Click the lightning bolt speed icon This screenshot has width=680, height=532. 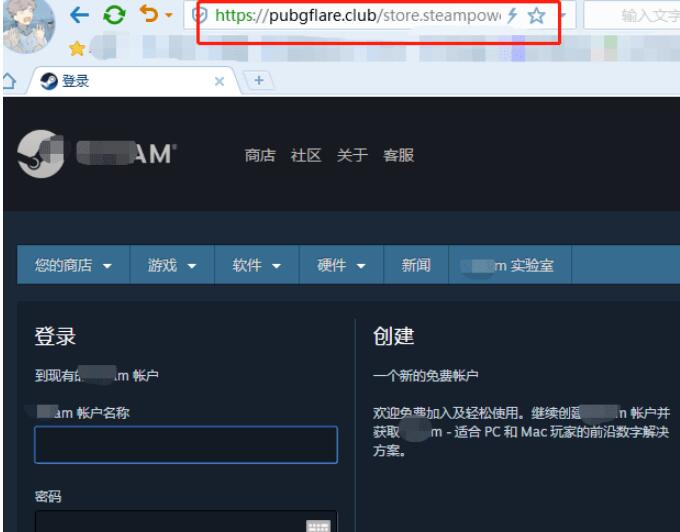click(512, 15)
